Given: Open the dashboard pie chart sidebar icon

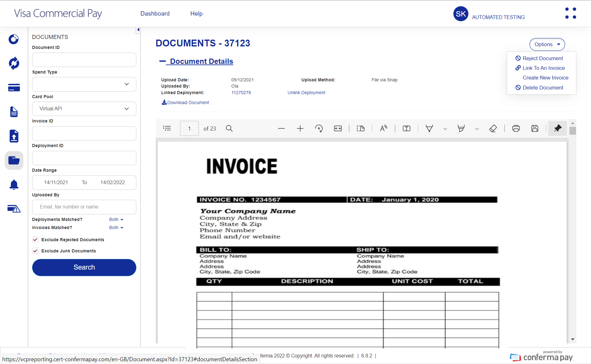Looking at the screenshot, I should 14,39.
